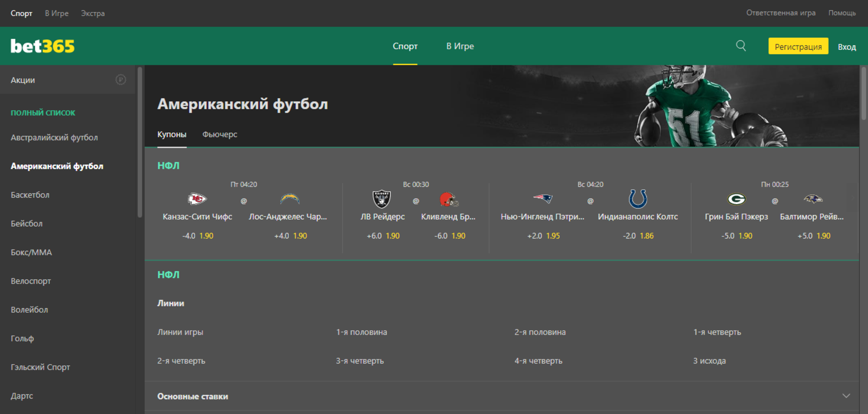Viewport: 868px width, 414px height.
Task: Open the 1-я половина market
Action: click(x=361, y=332)
